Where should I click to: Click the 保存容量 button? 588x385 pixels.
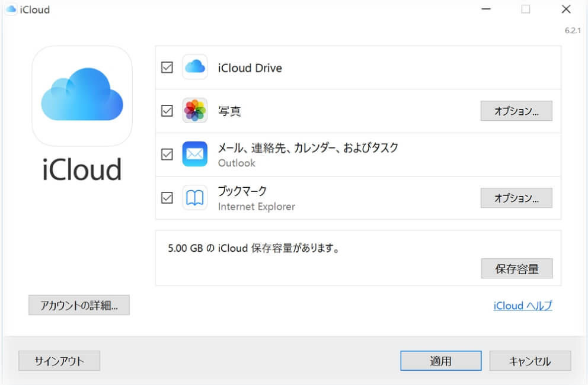pos(517,268)
